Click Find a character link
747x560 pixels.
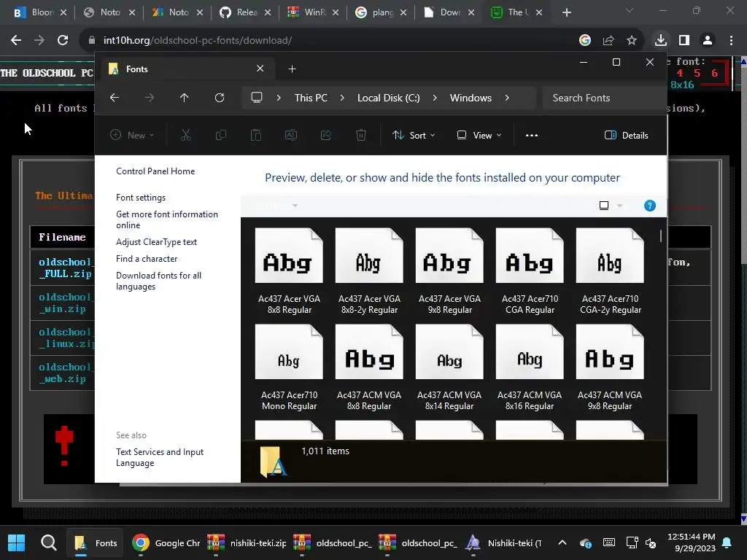pyautogui.click(x=147, y=259)
